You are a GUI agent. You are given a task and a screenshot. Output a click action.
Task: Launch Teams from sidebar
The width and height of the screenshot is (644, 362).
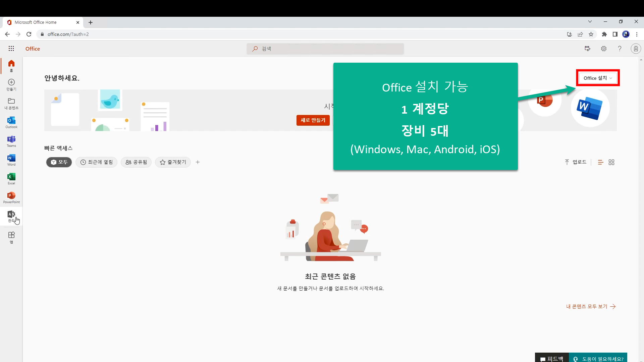(11, 141)
